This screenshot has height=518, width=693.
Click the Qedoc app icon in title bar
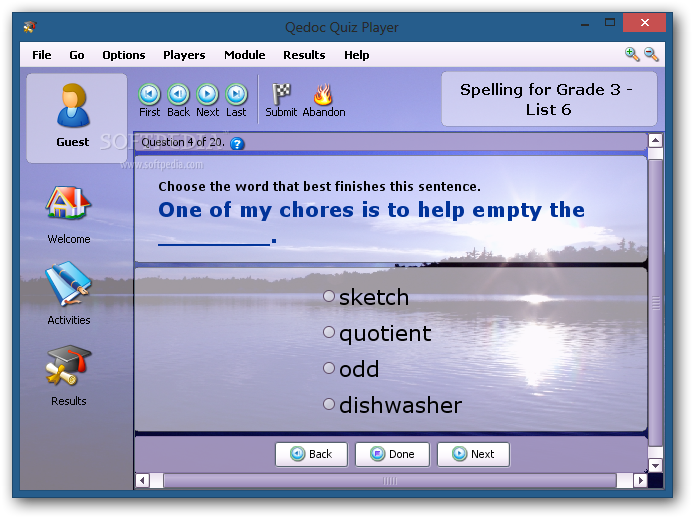click(30, 27)
